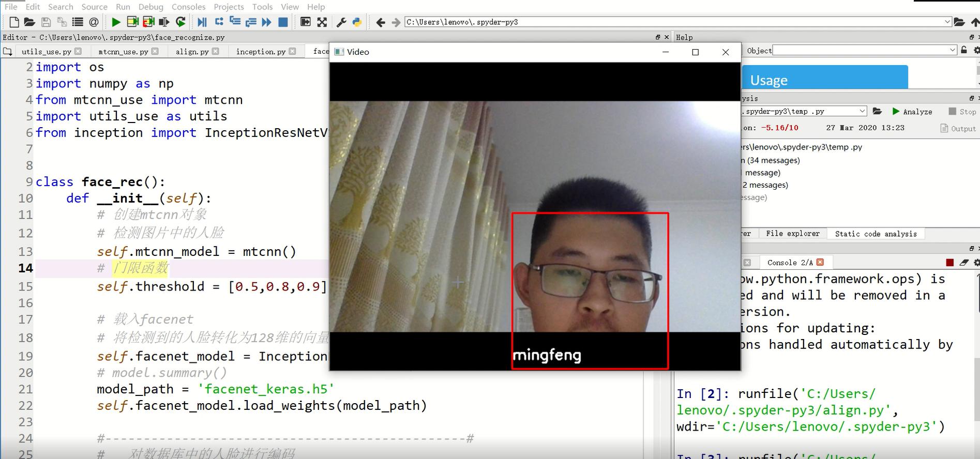This screenshot has height=459, width=980.
Task: Switch to the File explorer tab
Action: click(x=792, y=234)
